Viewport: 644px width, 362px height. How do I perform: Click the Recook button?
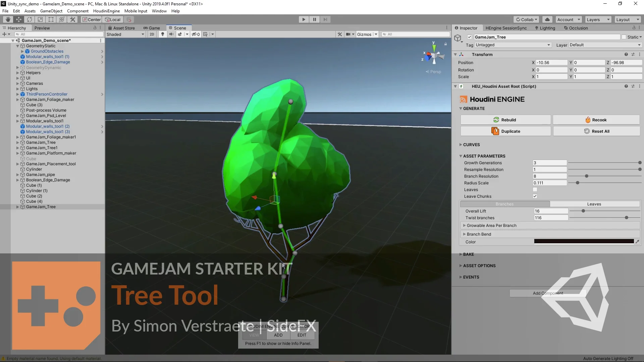(x=596, y=120)
